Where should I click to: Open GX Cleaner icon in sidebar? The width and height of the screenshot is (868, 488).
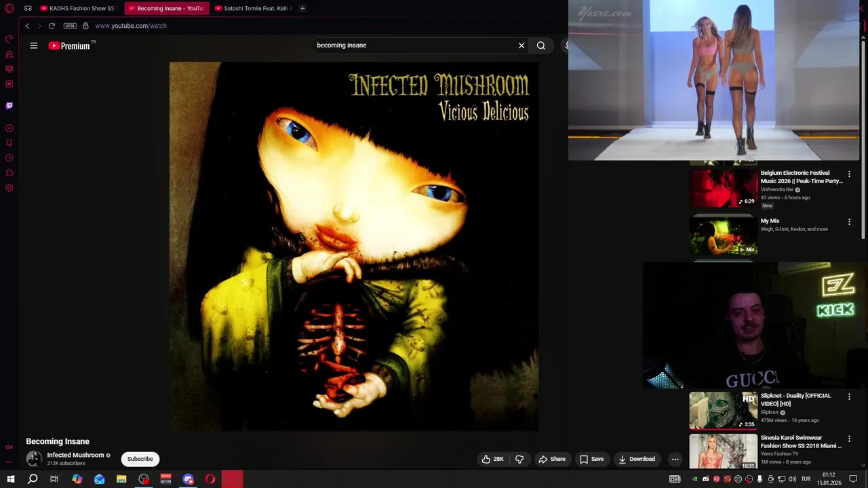(x=9, y=54)
